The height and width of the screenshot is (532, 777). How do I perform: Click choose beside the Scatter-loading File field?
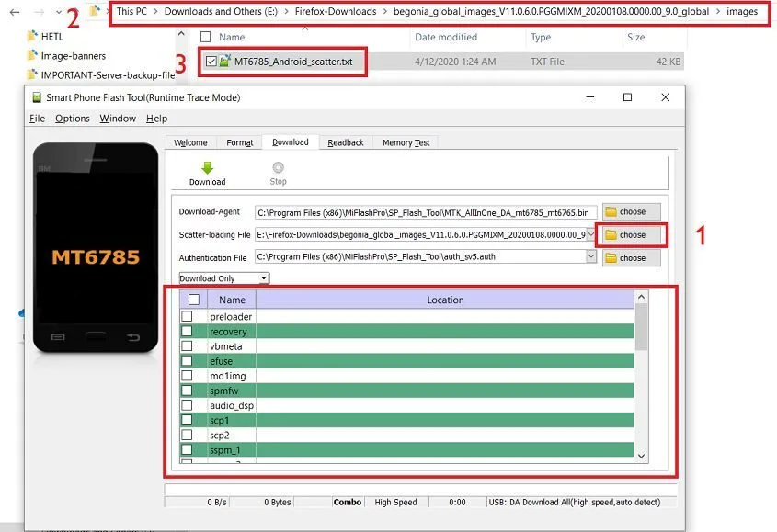(630, 234)
